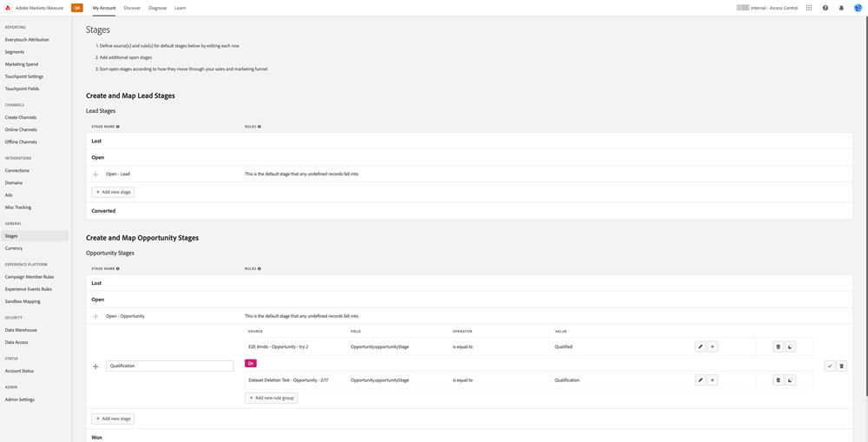Toggle the Or operator badge

[251, 363]
